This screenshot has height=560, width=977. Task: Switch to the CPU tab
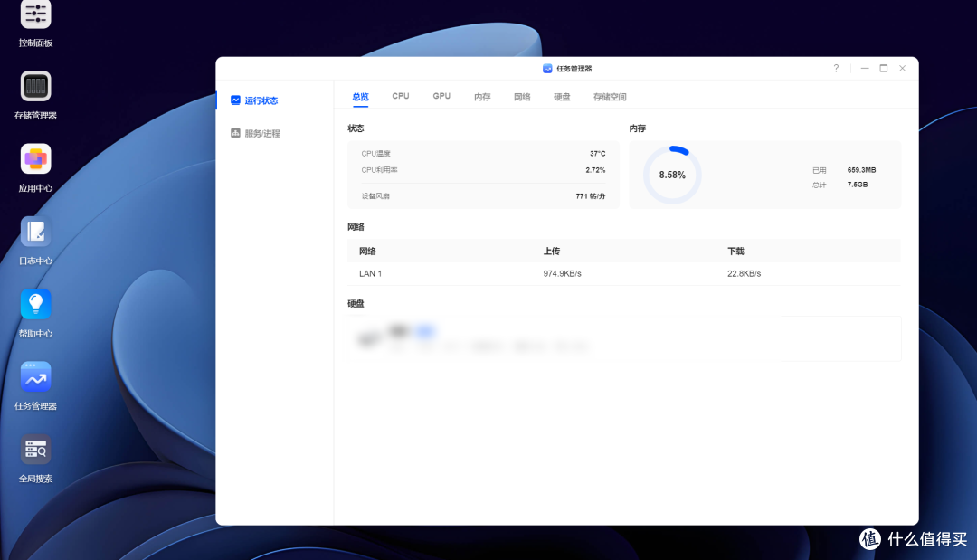pyautogui.click(x=400, y=96)
